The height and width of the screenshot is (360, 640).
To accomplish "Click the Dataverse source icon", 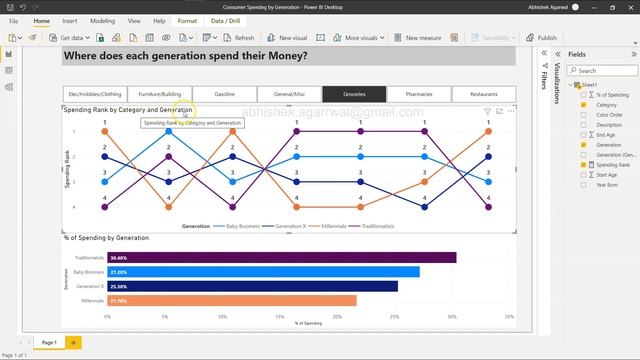I will coord(166,38).
